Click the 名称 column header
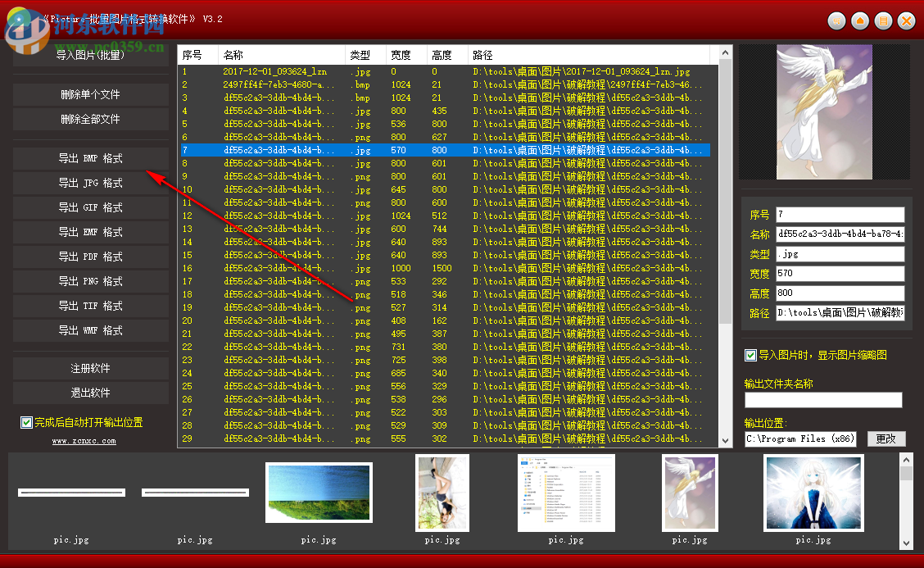This screenshot has width=924, height=568. 282,55
